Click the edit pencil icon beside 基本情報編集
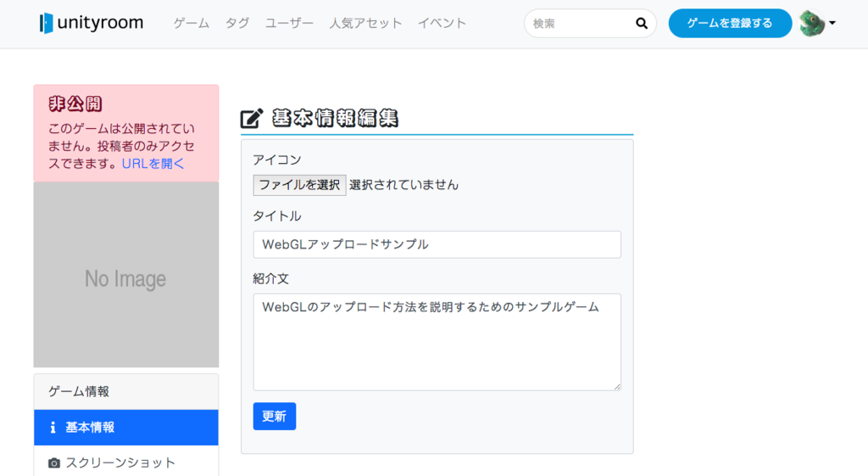This screenshot has width=868, height=476. click(251, 118)
